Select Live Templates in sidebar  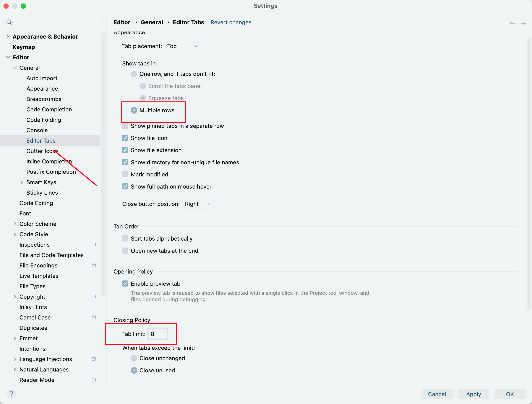tap(39, 276)
